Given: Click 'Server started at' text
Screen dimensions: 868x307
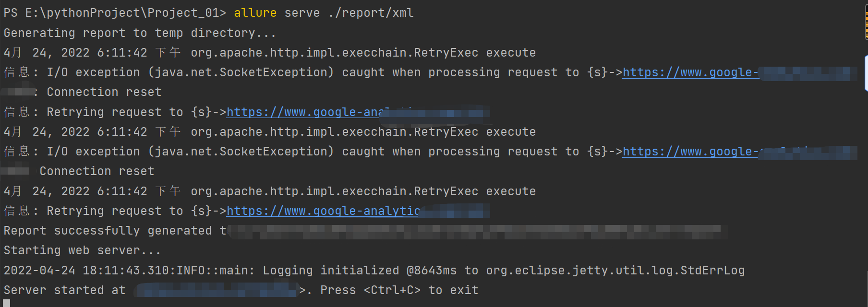Looking at the screenshot, I should coord(64,290).
